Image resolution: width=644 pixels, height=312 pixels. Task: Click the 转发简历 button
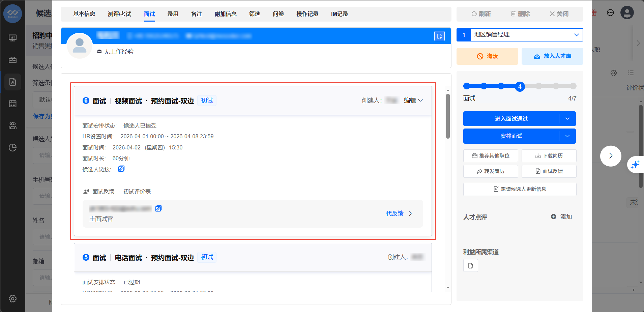coord(491,171)
